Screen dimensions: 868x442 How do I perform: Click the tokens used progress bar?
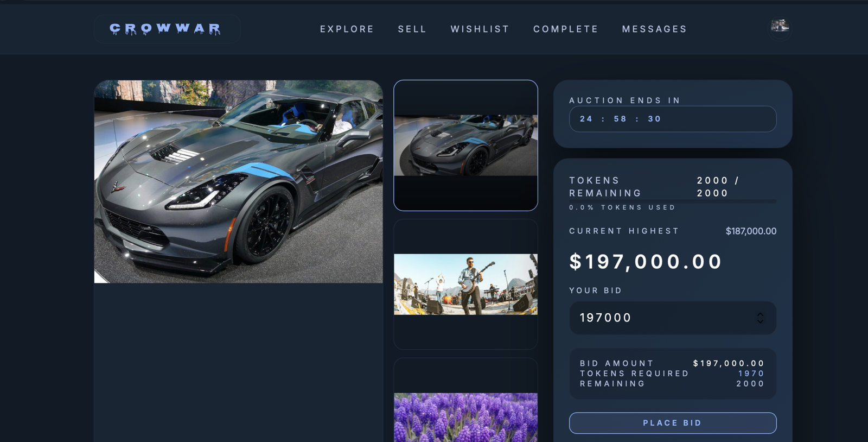coord(672,201)
